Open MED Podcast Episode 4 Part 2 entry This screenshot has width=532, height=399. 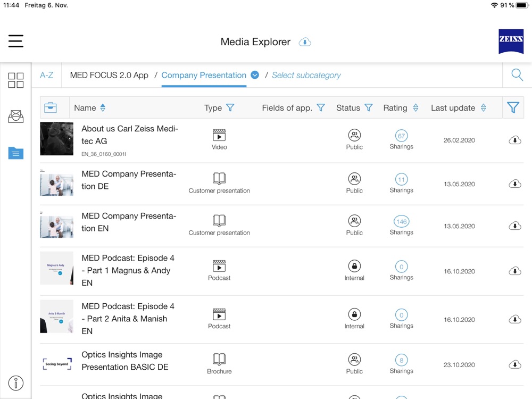point(128,319)
